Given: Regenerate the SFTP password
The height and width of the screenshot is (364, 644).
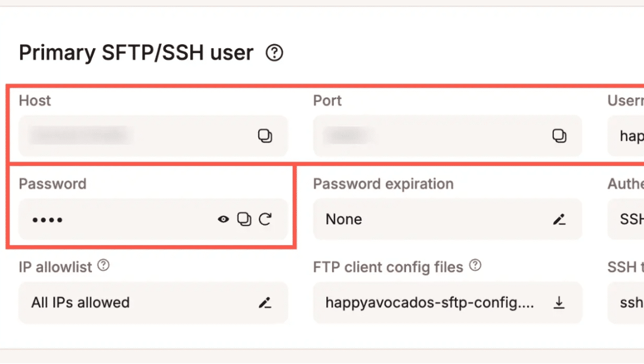Looking at the screenshot, I should [x=265, y=219].
